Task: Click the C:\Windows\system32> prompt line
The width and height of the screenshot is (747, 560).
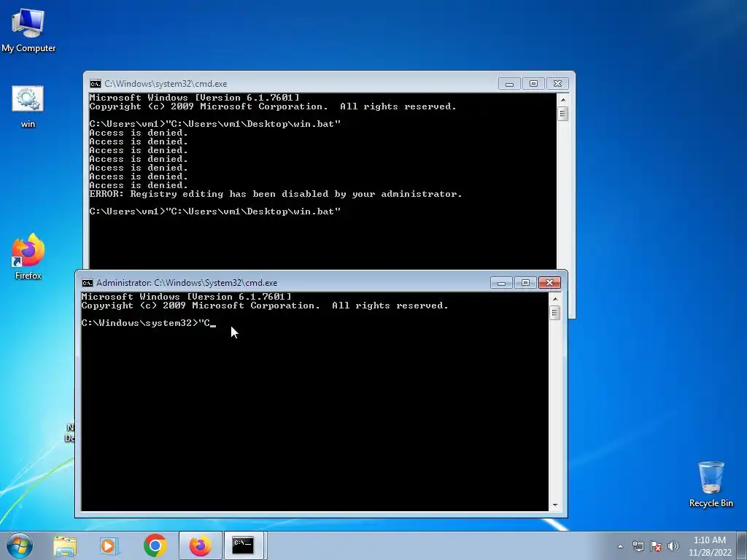Action: click(x=149, y=323)
